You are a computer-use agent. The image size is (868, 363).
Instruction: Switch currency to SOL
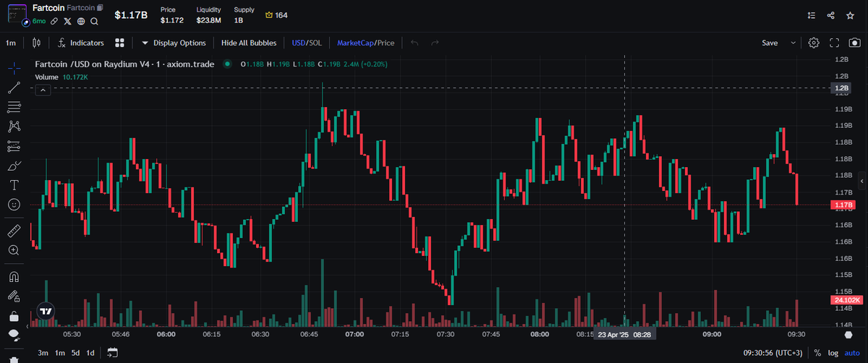tap(315, 43)
